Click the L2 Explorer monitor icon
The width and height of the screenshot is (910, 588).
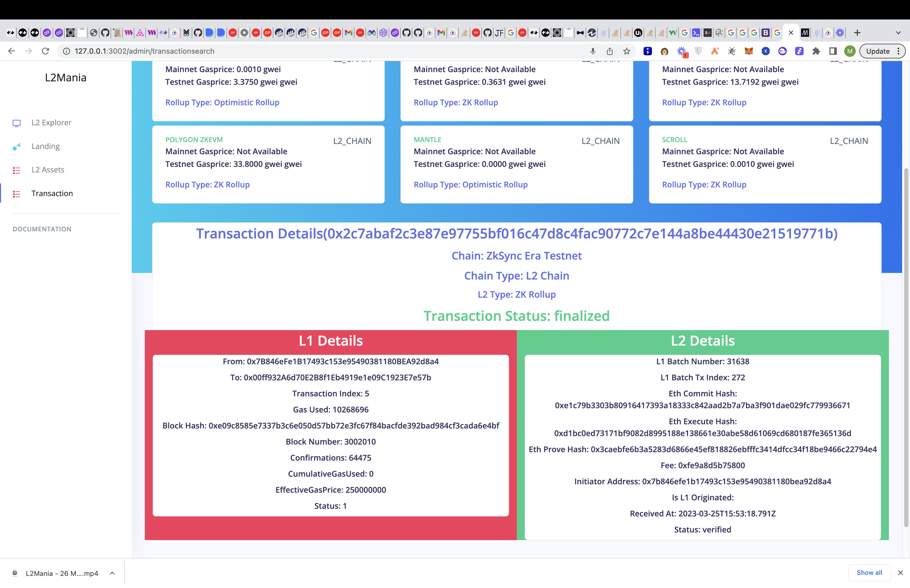[16, 123]
